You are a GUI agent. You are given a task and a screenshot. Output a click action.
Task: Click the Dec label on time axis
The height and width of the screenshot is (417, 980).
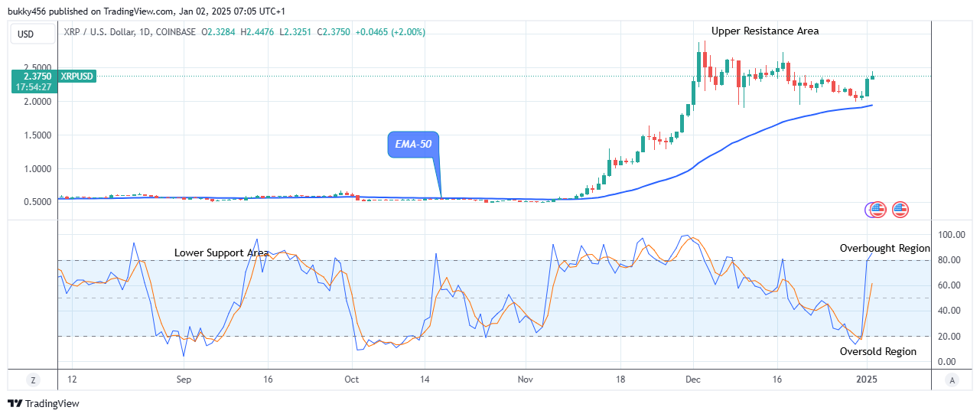(x=694, y=379)
